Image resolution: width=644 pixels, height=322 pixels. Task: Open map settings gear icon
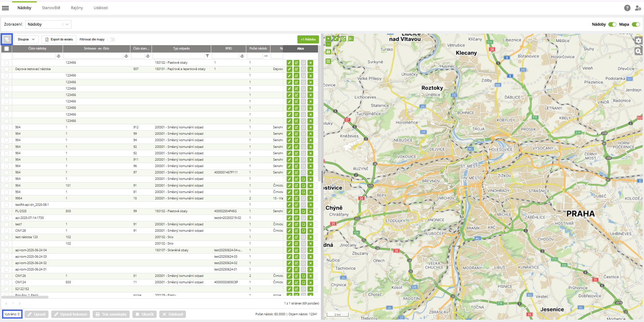[x=638, y=41]
